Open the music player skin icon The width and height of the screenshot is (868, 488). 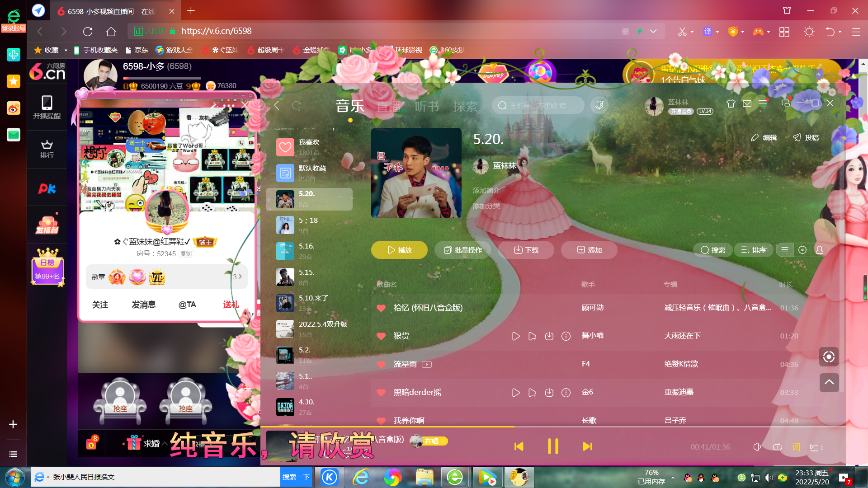pos(731,103)
